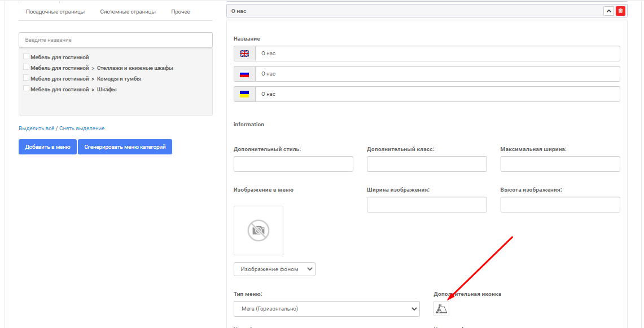This screenshot has height=328, width=644.
Task: Click 'Снять выделение' link
Action: [x=82, y=128]
